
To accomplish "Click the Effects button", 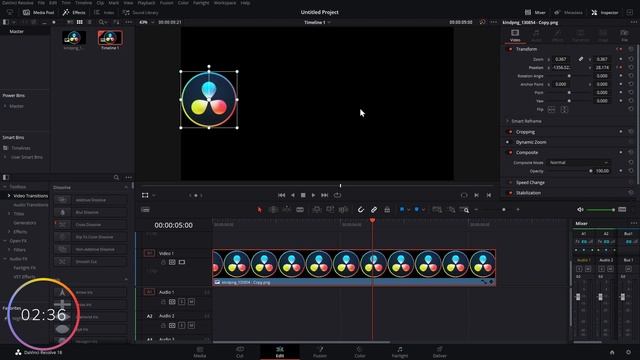I will 74,12.
